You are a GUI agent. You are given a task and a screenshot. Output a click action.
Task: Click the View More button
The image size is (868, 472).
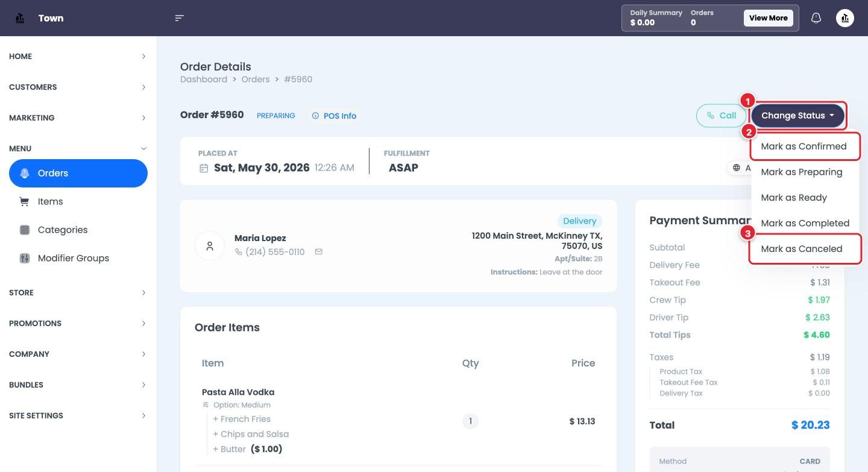pyautogui.click(x=768, y=18)
